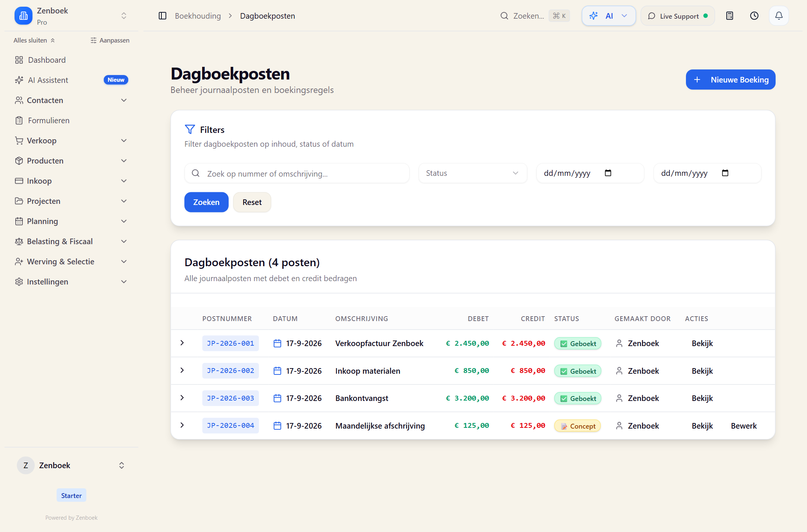
Task: Expand Producten menu
Action: click(71, 161)
